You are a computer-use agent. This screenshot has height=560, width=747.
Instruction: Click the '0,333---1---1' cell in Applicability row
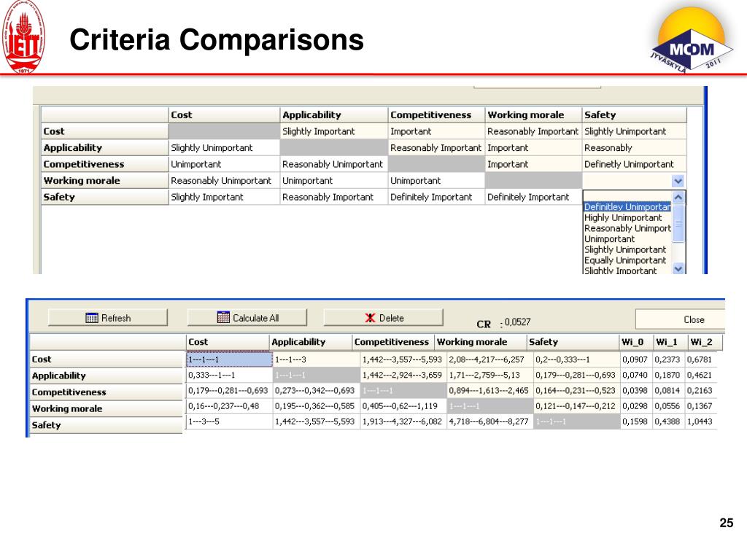229,376
